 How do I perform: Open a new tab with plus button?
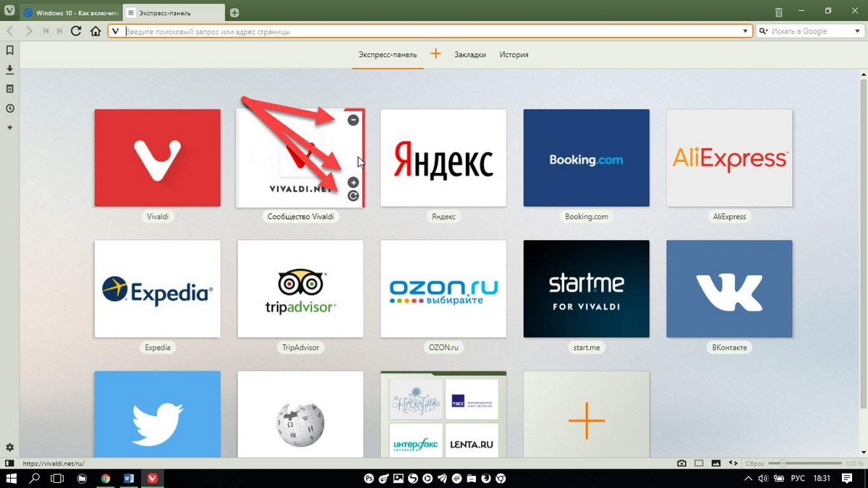(234, 13)
